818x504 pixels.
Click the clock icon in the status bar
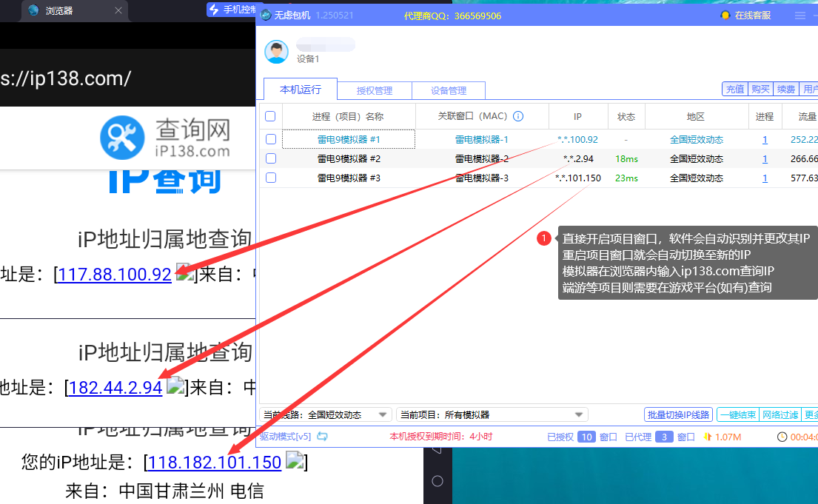click(782, 437)
